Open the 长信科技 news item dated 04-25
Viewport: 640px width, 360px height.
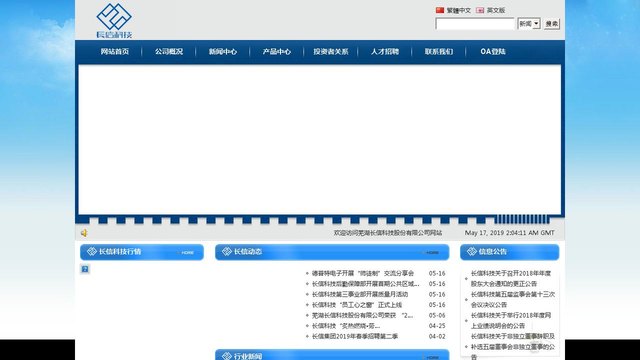coord(346,326)
